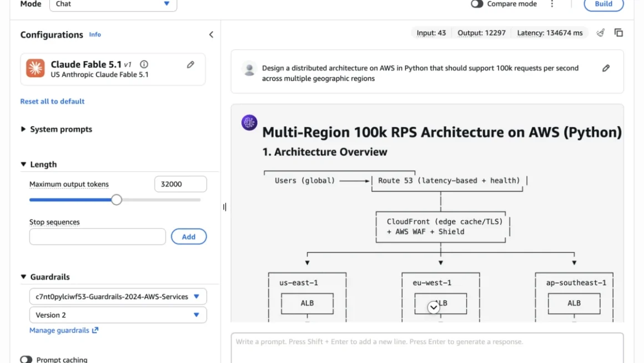
Task: Toggle Compare mode switch
Action: click(x=477, y=4)
